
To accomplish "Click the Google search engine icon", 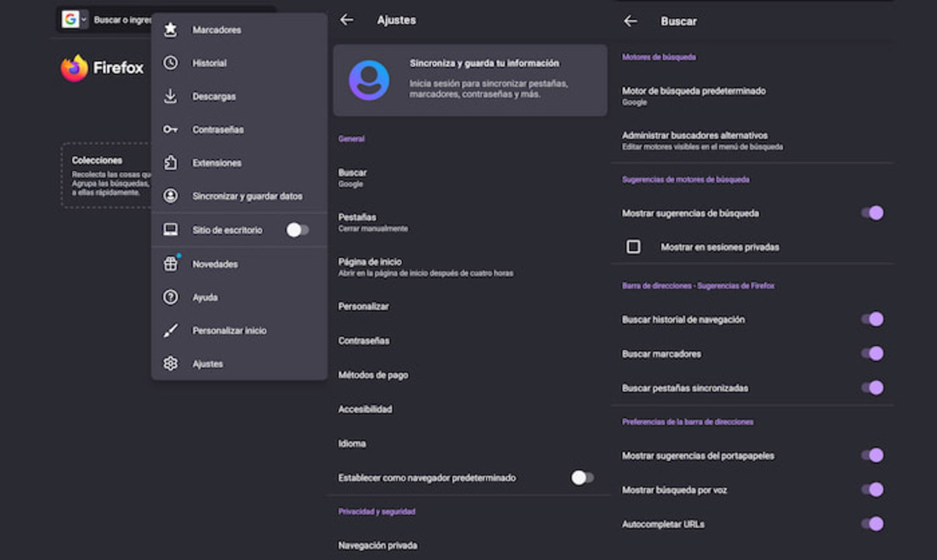I will (70, 20).
